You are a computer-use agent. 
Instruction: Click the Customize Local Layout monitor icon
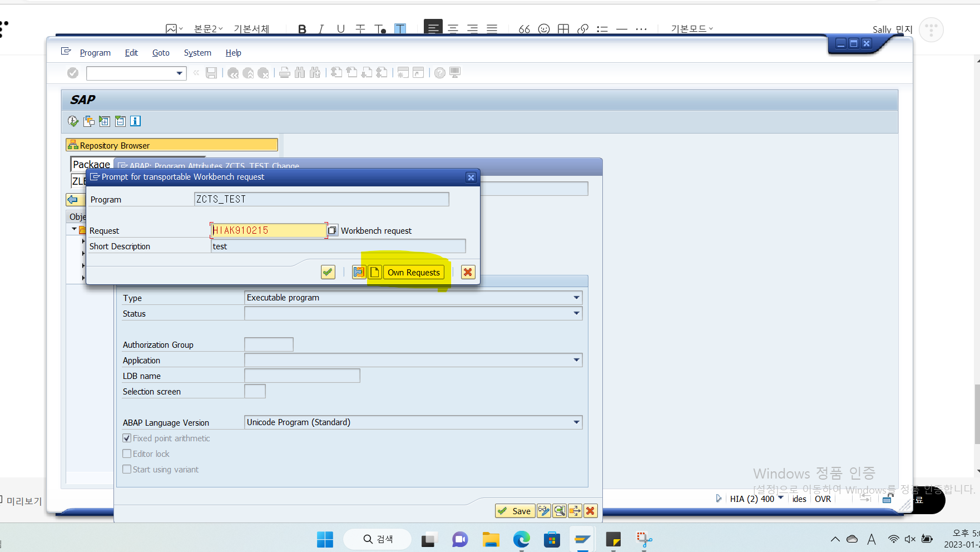[456, 73]
